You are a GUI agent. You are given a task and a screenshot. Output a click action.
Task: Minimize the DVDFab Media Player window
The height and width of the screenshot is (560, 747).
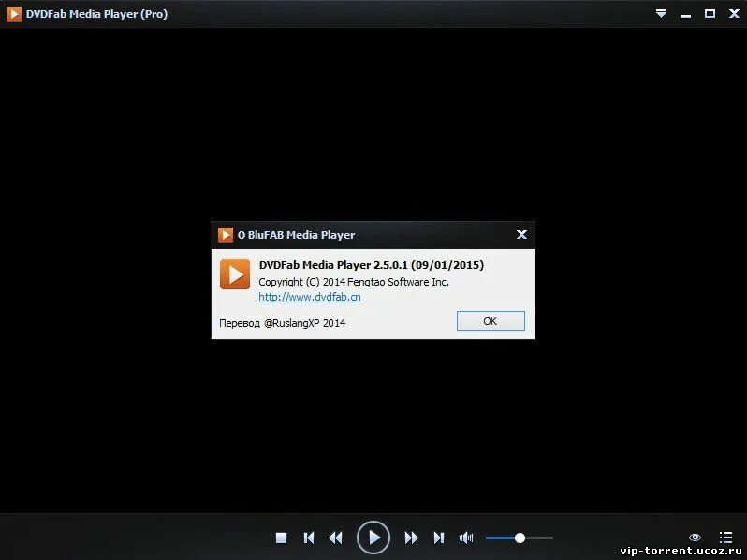click(685, 16)
